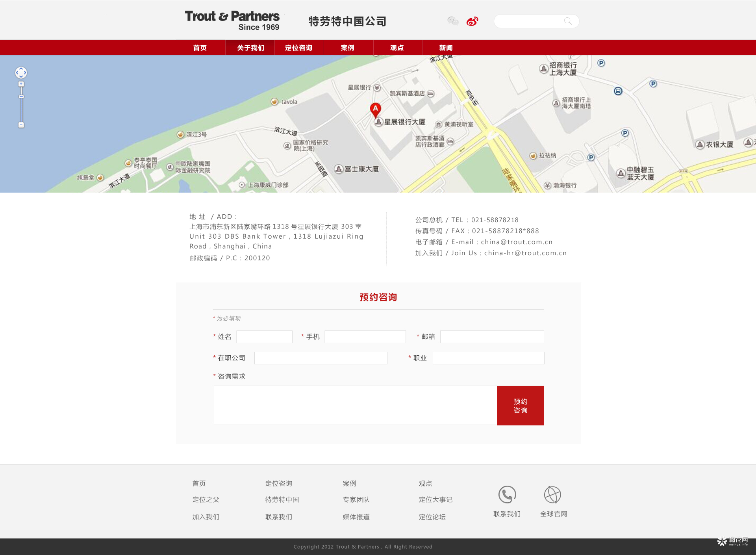The image size is (756, 555).
Task: Open the 首页 nav tab
Action: [200, 48]
